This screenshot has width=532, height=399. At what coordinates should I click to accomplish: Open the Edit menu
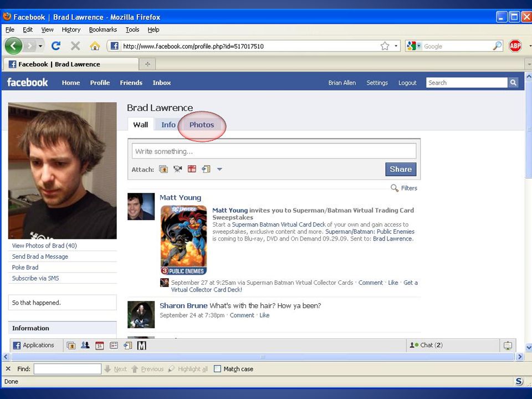[x=28, y=29]
